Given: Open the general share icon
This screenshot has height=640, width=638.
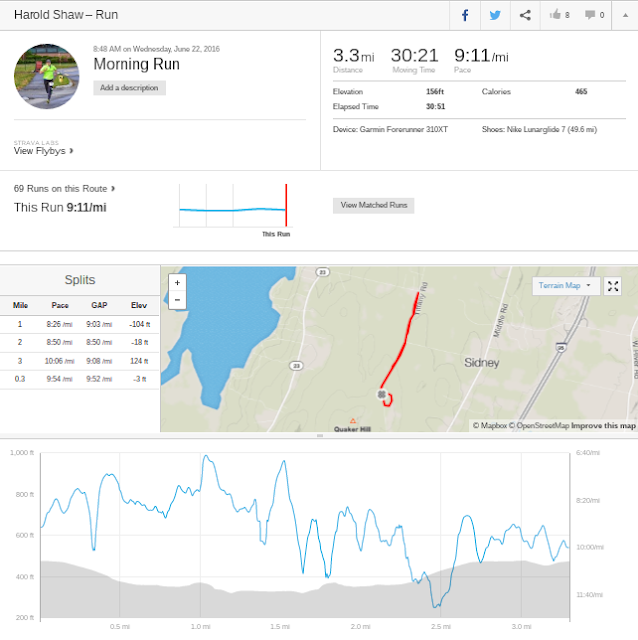Looking at the screenshot, I should [x=525, y=15].
